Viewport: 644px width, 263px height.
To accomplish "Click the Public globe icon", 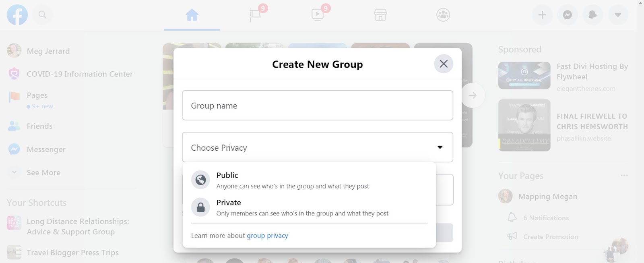I will pyautogui.click(x=200, y=180).
